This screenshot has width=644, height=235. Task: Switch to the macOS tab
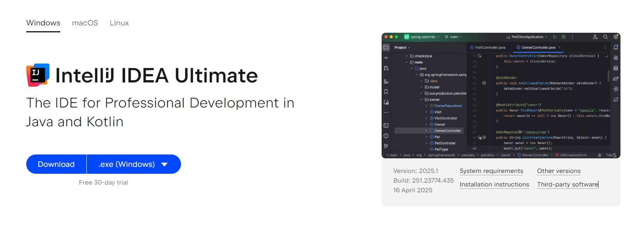(85, 23)
